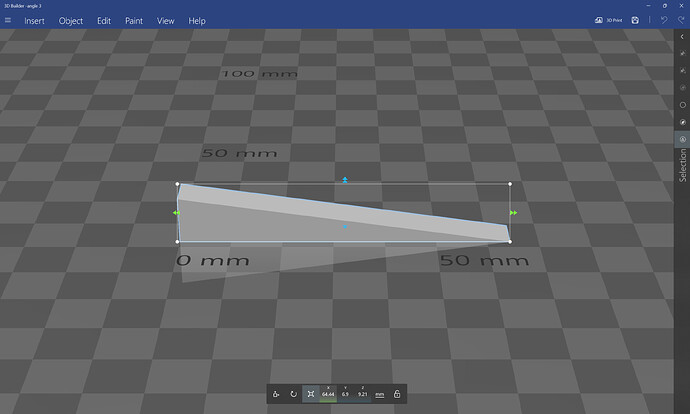Open the mm units selector
Viewport: 690px width, 414px height.
(x=380, y=394)
